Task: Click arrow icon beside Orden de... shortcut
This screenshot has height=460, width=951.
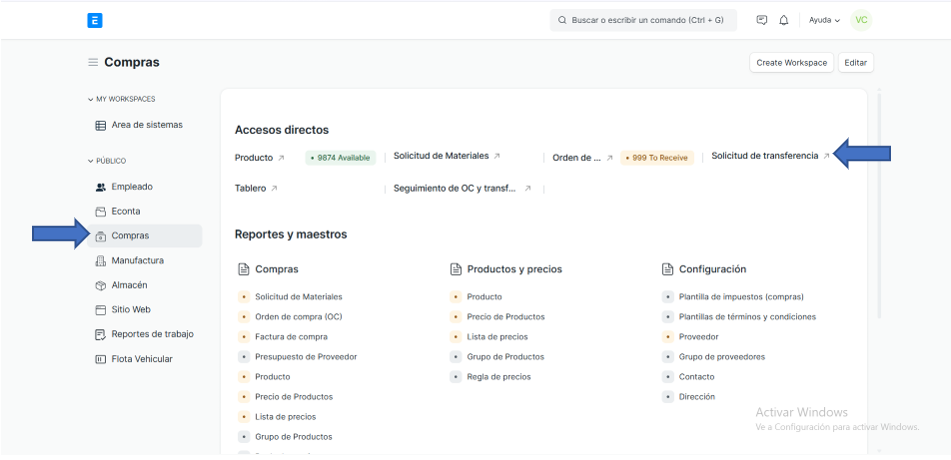Action: point(610,158)
